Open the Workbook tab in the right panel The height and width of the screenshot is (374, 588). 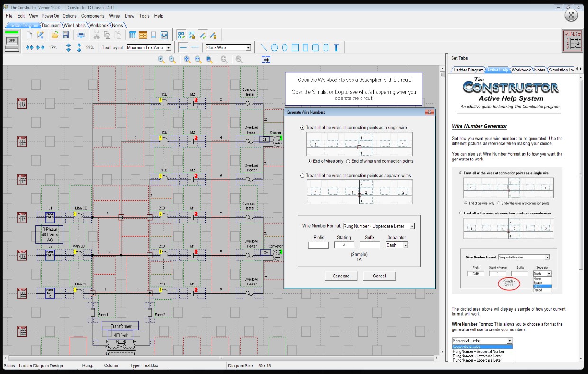(x=521, y=70)
